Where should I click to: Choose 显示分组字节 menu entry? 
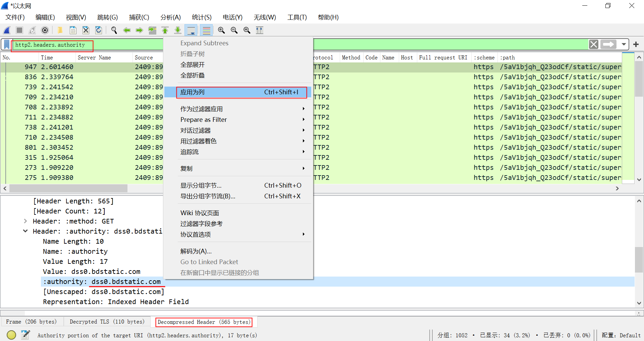[x=238, y=185]
